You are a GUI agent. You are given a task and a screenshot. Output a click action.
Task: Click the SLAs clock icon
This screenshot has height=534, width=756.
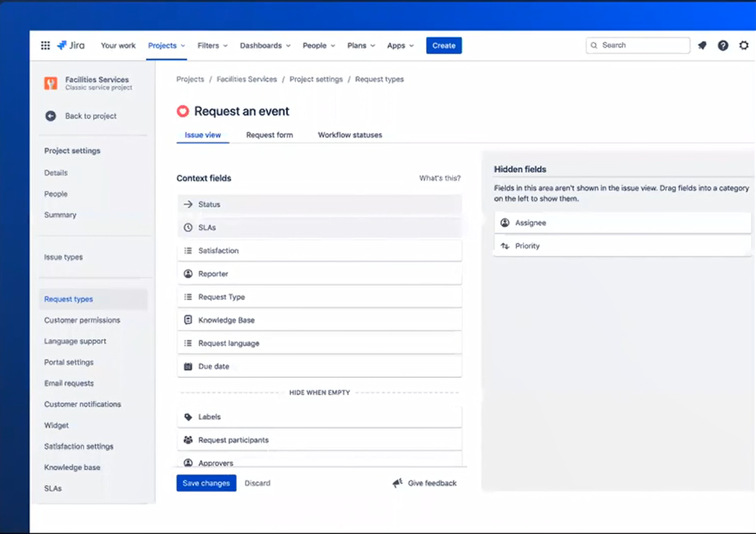click(x=188, y=228)
